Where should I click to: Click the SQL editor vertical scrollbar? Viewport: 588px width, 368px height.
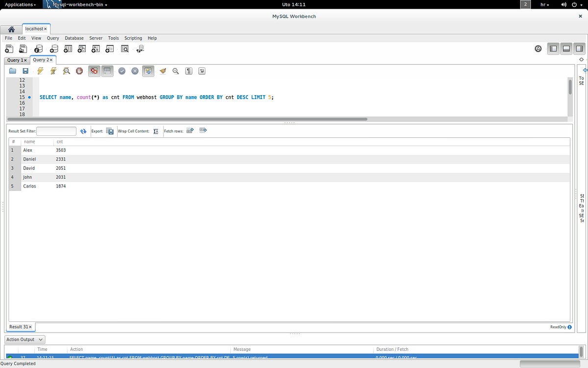pos(570,87)
